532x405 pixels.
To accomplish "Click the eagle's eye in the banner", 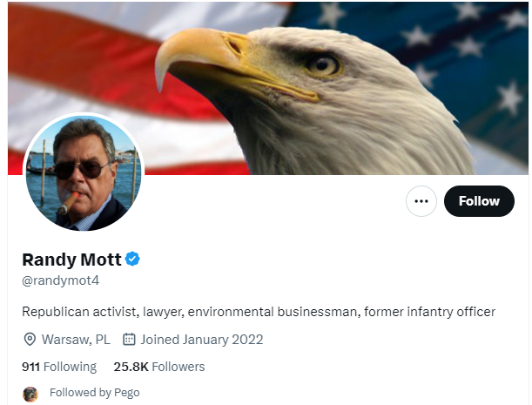I will tap(322, 64).
